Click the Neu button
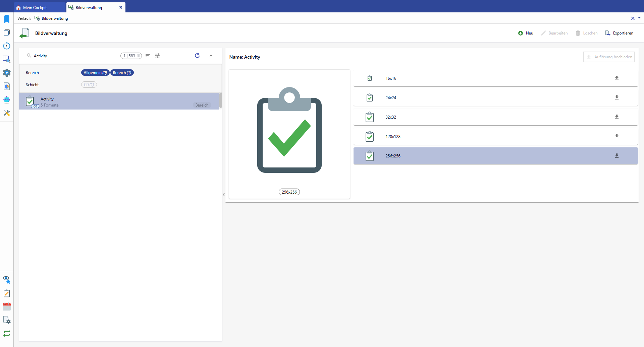Viewport: 644px width, 347px height. click(526, 33)
